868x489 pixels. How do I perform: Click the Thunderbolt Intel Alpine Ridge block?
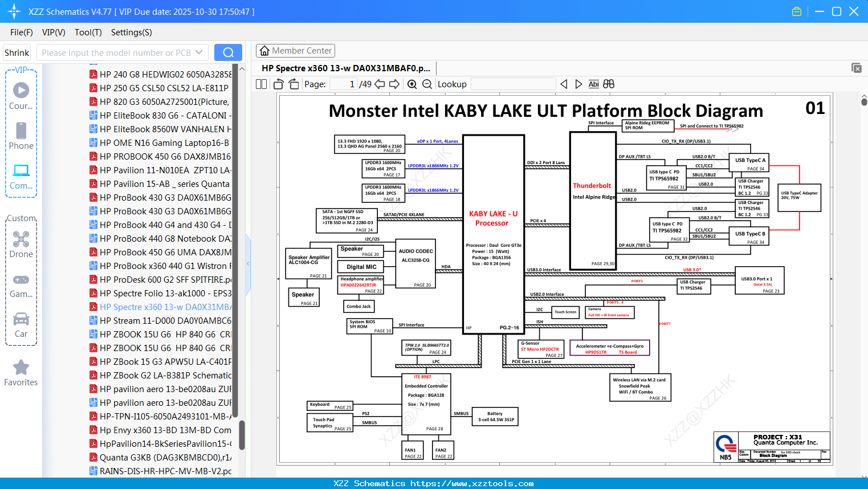[593, 199]
